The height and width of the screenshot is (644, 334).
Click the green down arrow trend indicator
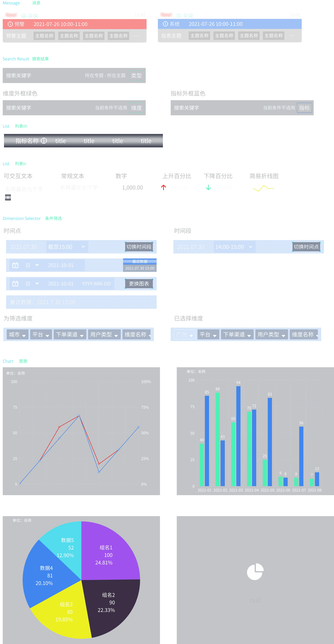click(208, 188)
